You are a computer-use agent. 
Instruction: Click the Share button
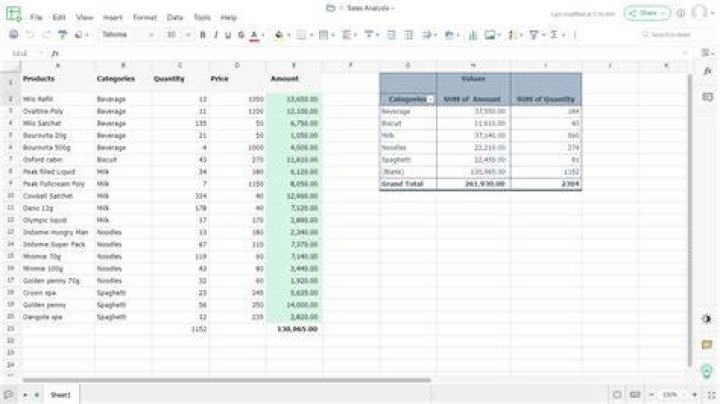(x=647, y=13)
